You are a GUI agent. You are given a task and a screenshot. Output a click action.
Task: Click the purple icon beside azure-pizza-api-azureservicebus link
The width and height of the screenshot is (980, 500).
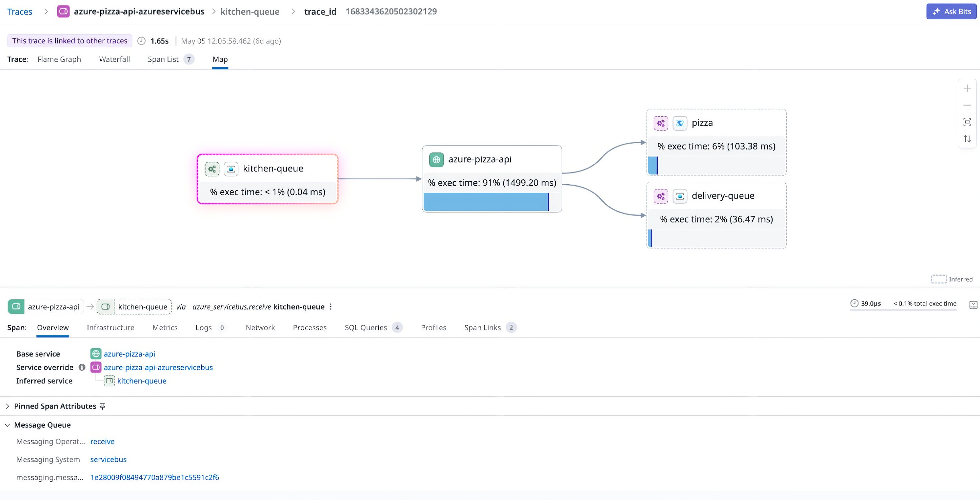pyautogui.click(x=96, y=368)
